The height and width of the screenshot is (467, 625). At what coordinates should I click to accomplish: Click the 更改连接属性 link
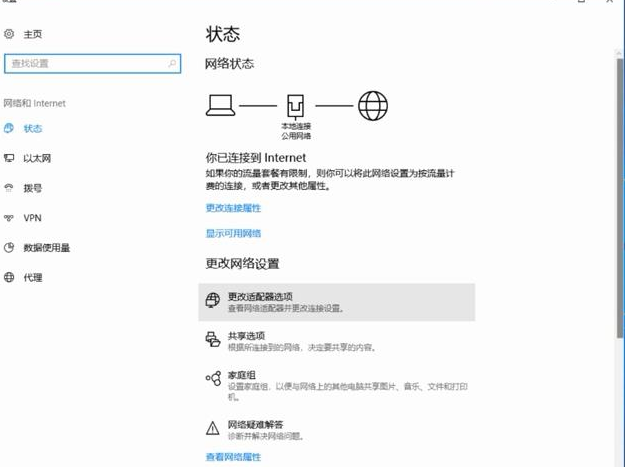pyautogui.click(x=233, y=208)
